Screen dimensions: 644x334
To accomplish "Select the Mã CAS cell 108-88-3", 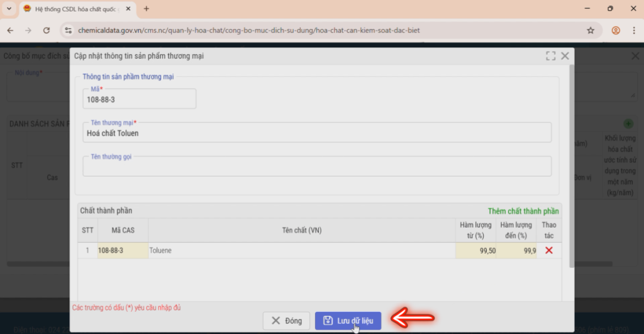I will click(x=123, y=250).
